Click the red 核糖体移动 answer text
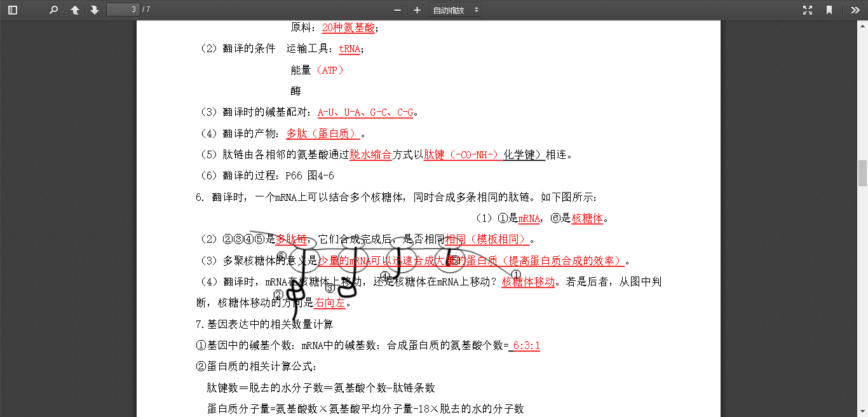This screenshot has width=868, height=417. tap(528, 282)
